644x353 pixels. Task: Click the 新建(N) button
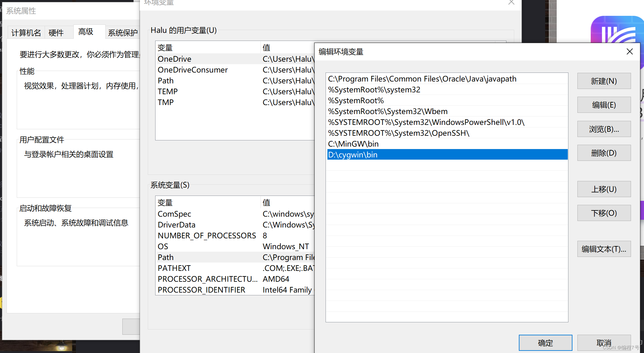(x=604, y=81)
